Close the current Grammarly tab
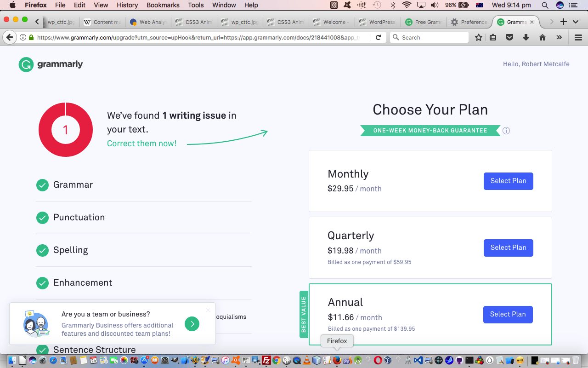The width and height of the screenshot is (588, 368). click(532, 22)
